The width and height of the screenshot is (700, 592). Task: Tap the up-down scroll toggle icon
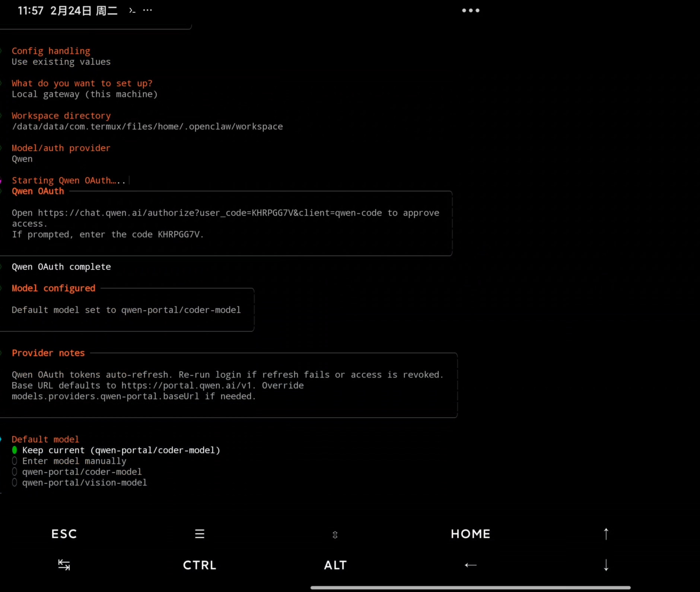[x=335, y=535]
